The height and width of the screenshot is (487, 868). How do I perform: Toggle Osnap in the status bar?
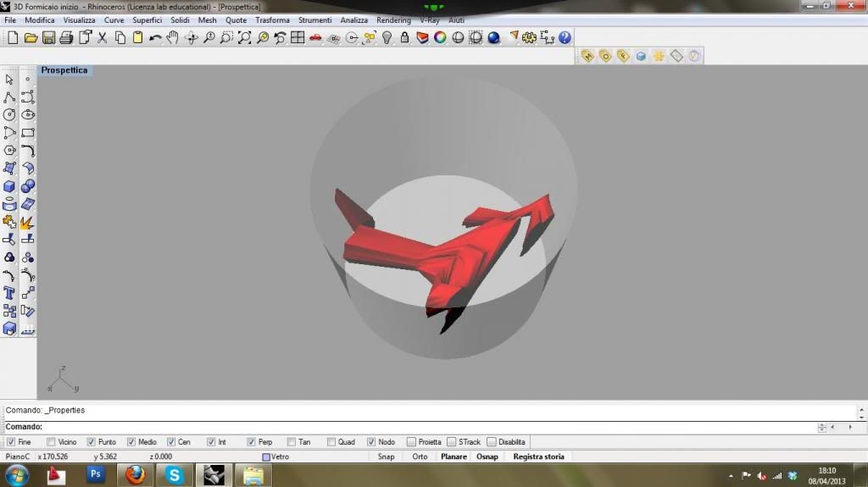(487, 457)
